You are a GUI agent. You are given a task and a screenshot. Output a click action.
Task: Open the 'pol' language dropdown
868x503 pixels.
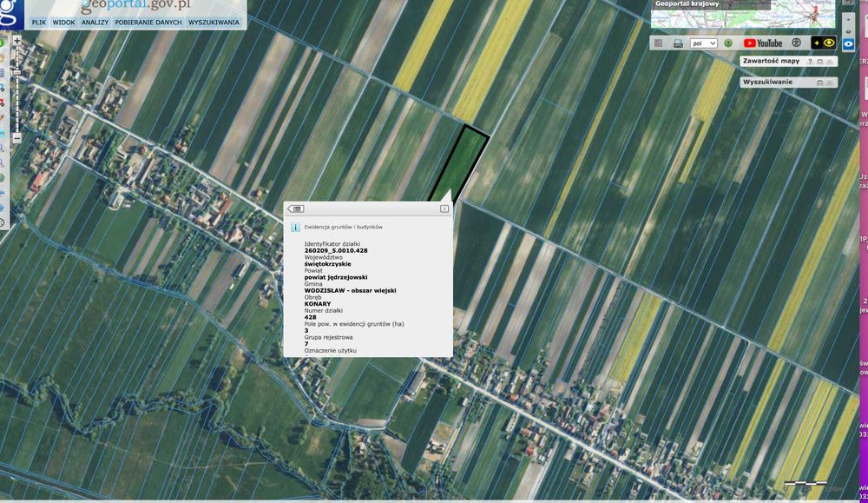[704, 43]
